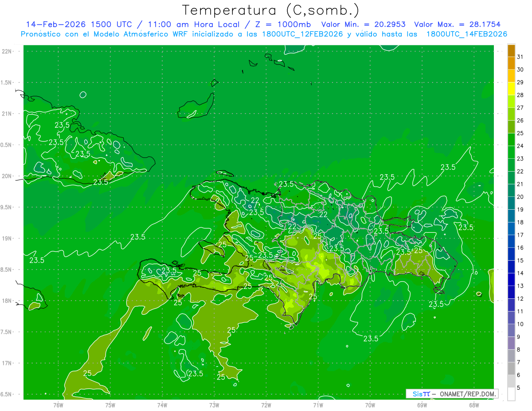This screenshot has height=411, width=532.
Task: Click the "17N" latitude axis label
Action: point(7,363)
